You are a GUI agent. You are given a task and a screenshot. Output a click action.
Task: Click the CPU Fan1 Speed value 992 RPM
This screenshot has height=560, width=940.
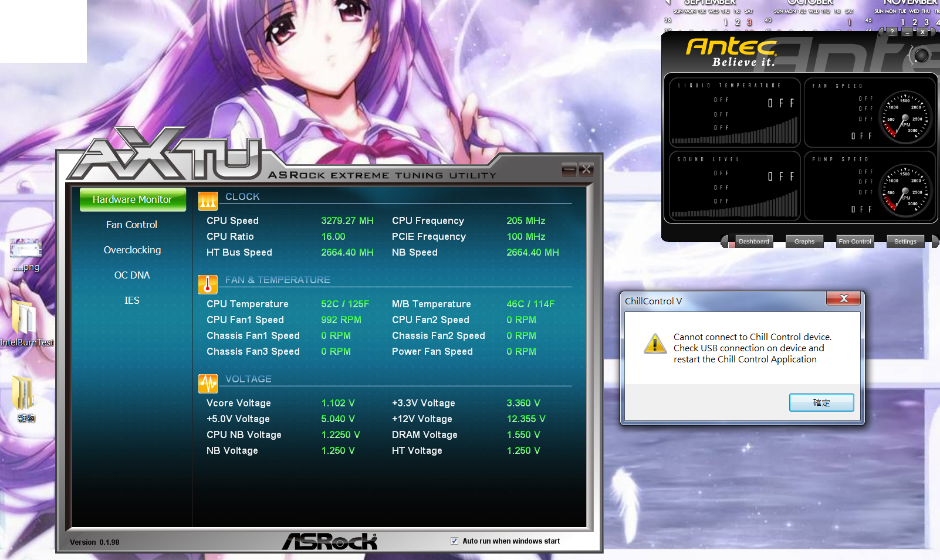(x=341, y=320)
